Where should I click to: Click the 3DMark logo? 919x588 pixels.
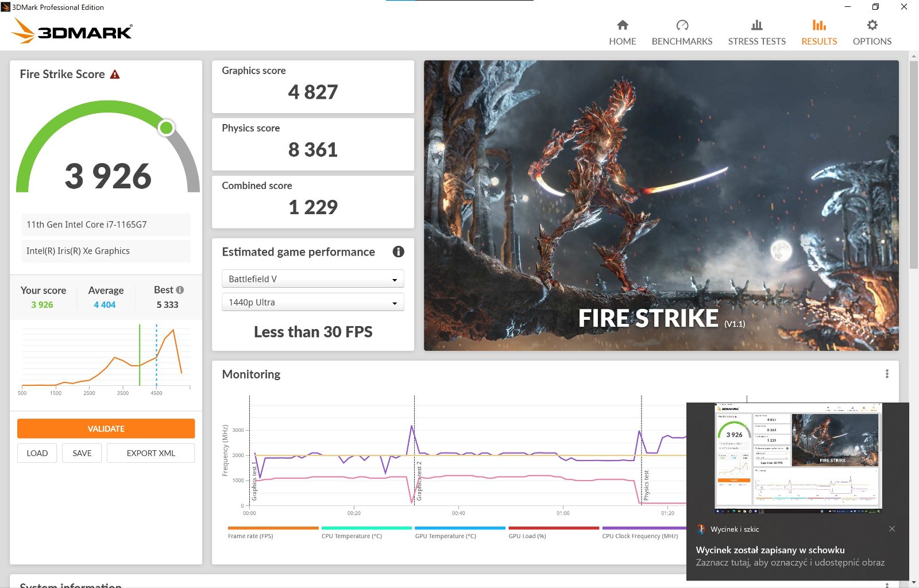pyautogui.click(x=72, y=31)
